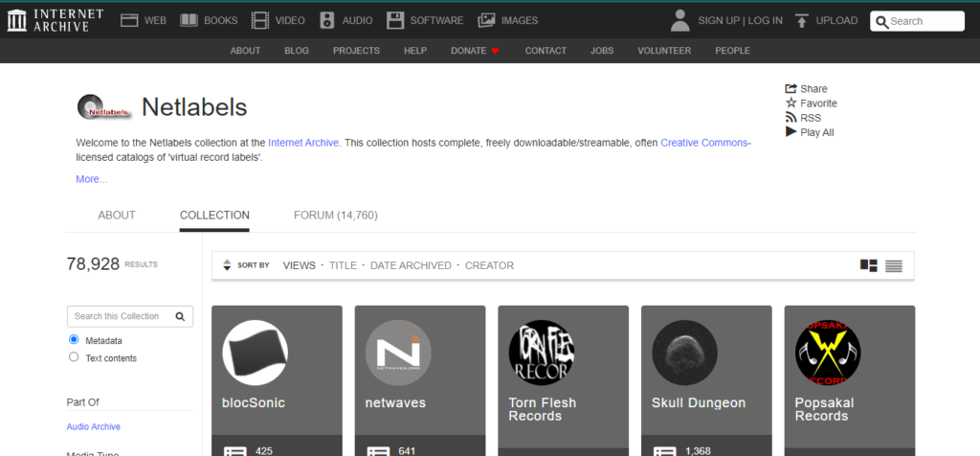The height and width of the screenshot is (456, 980).
Task: Open the Software floppy disk icon
Action: point(395,21)
